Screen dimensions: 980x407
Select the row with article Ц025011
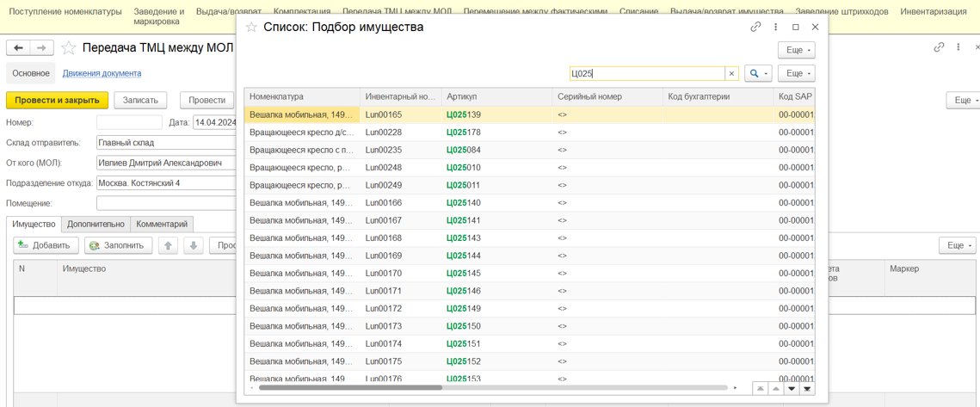tap(529, 185)
